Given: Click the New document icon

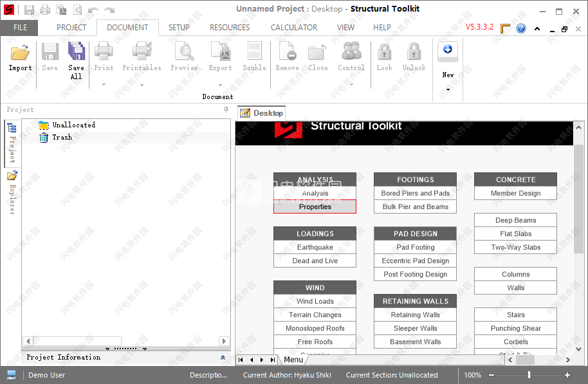Looking at the screenshot, I should (x=448, y=51).
